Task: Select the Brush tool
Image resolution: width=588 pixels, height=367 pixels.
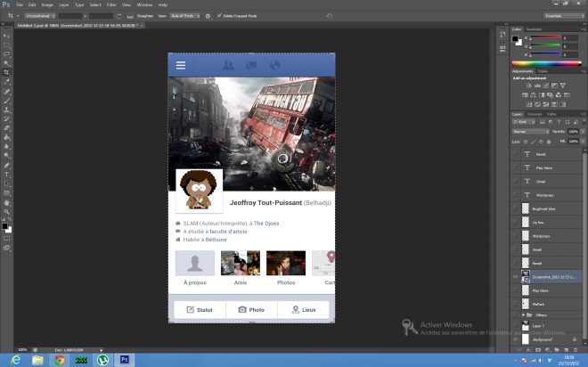Action: pos(7,101)
